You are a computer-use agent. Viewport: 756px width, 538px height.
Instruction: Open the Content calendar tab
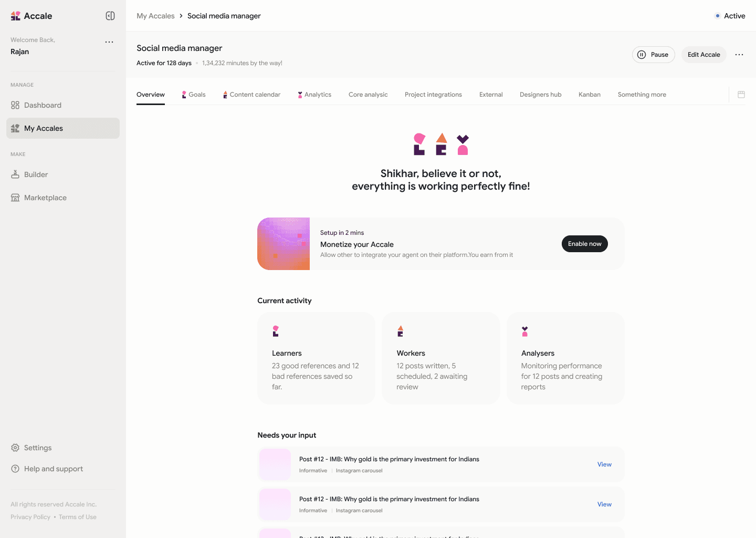(x=251, y=95)
